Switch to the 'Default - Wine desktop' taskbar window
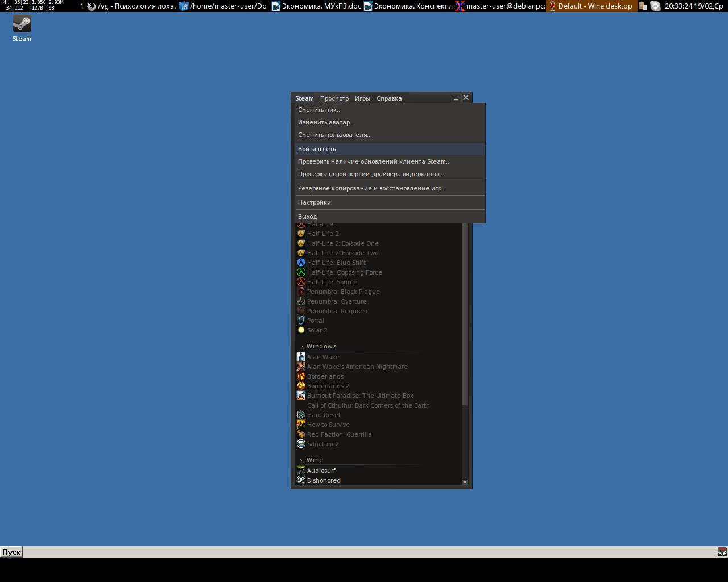Screen dimensions: 728x582 point(591,6)
